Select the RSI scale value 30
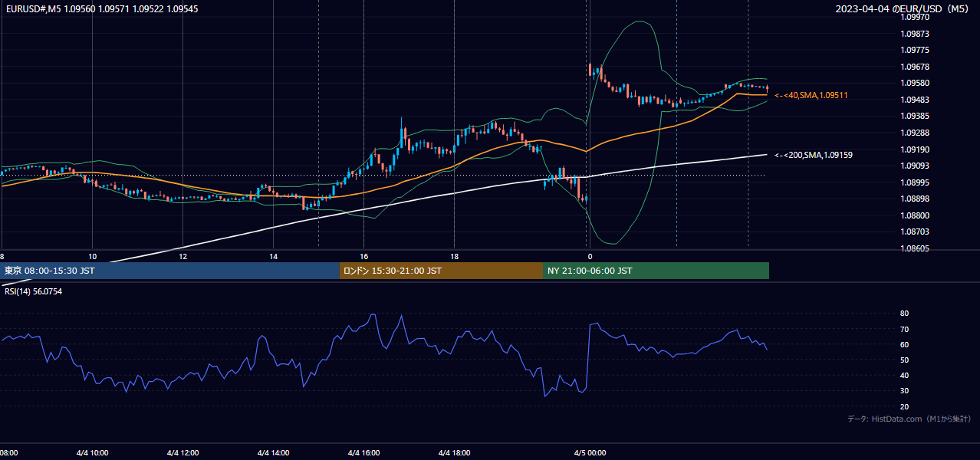 (904, 391)
